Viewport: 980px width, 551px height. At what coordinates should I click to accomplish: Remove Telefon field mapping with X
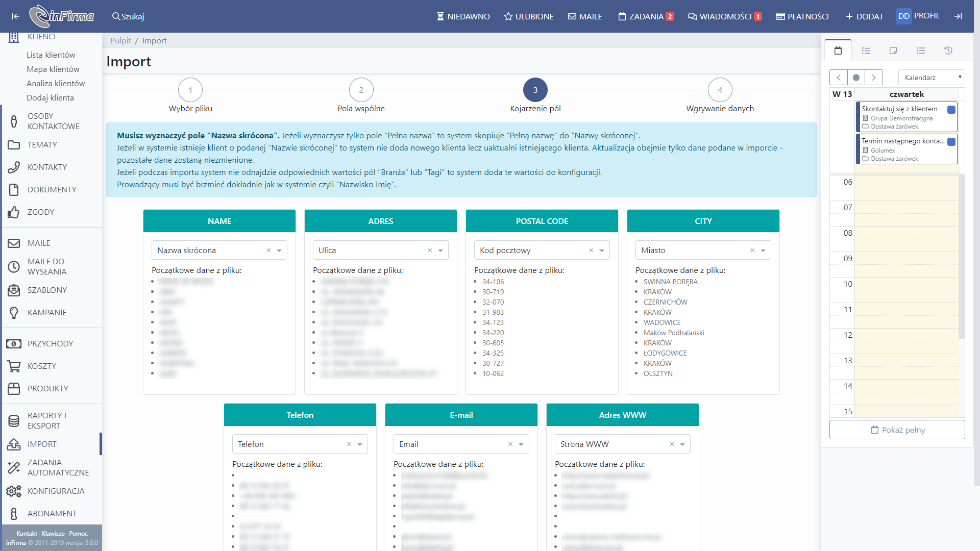click(349, 444)
